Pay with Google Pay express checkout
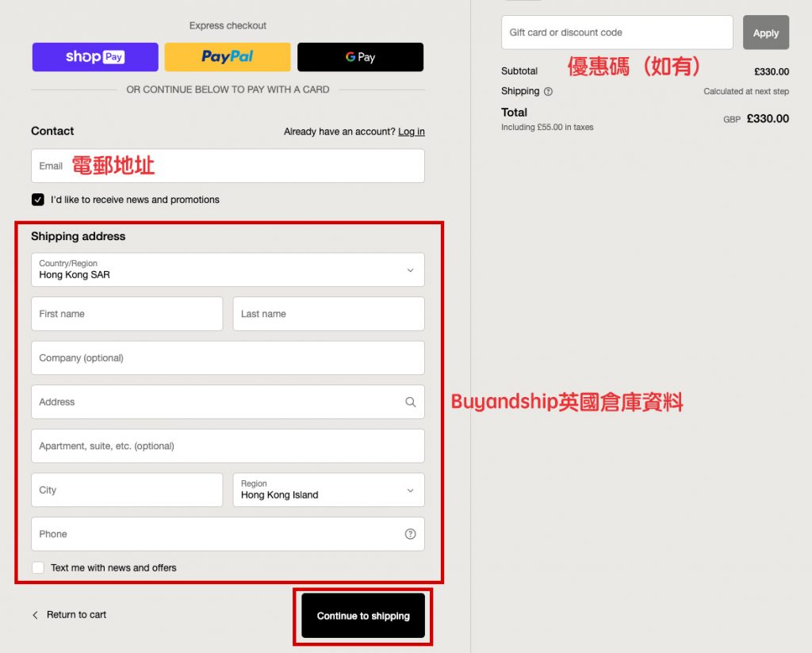Screen dimensions: 812x653 (x=360, y=57)
